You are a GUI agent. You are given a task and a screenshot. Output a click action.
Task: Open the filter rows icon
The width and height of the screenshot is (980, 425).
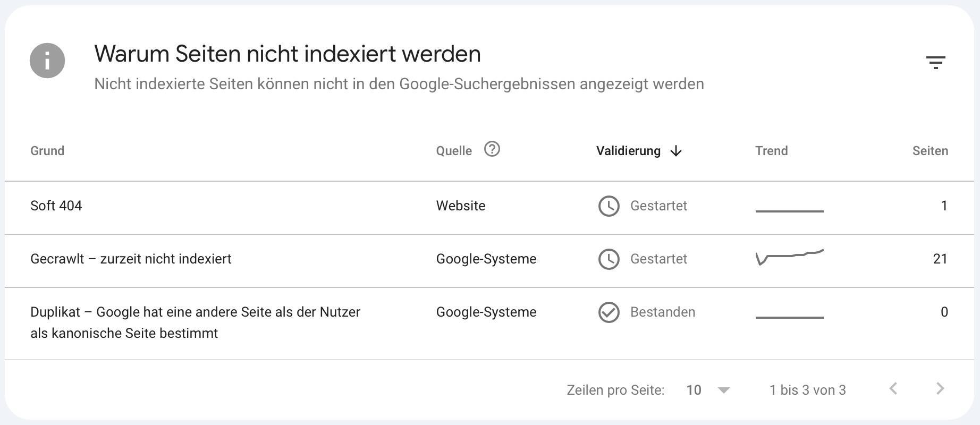click(x=935, y=63)
